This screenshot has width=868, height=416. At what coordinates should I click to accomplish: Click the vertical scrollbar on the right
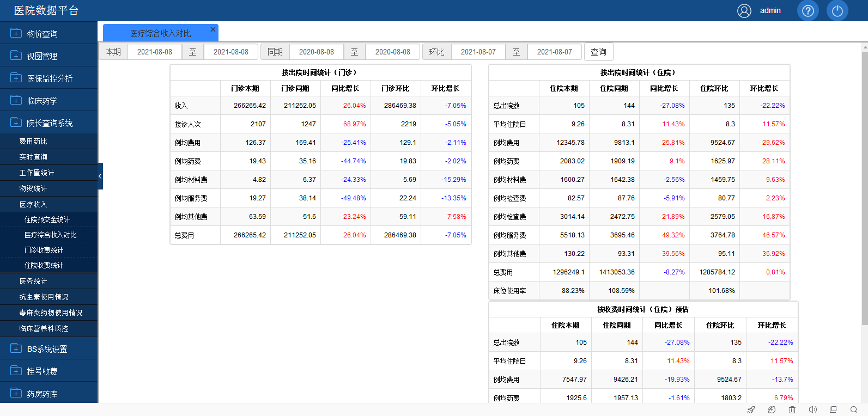pos(865,185)
